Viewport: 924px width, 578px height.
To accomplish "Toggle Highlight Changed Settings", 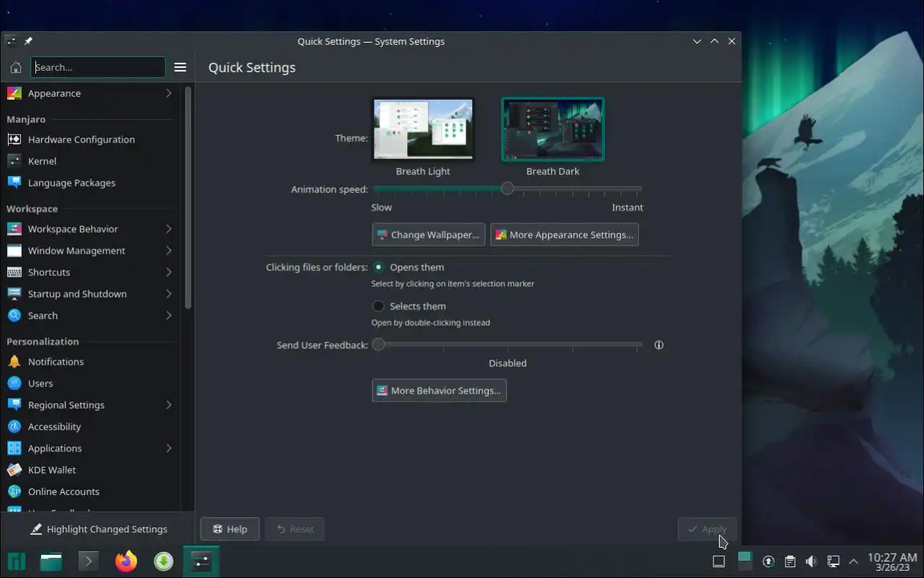I will [x=98, y=529].
